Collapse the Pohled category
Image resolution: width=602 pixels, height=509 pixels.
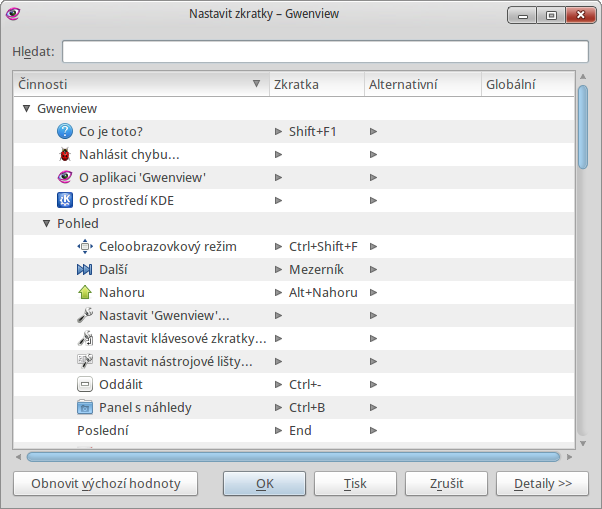(x=46, y=223)
